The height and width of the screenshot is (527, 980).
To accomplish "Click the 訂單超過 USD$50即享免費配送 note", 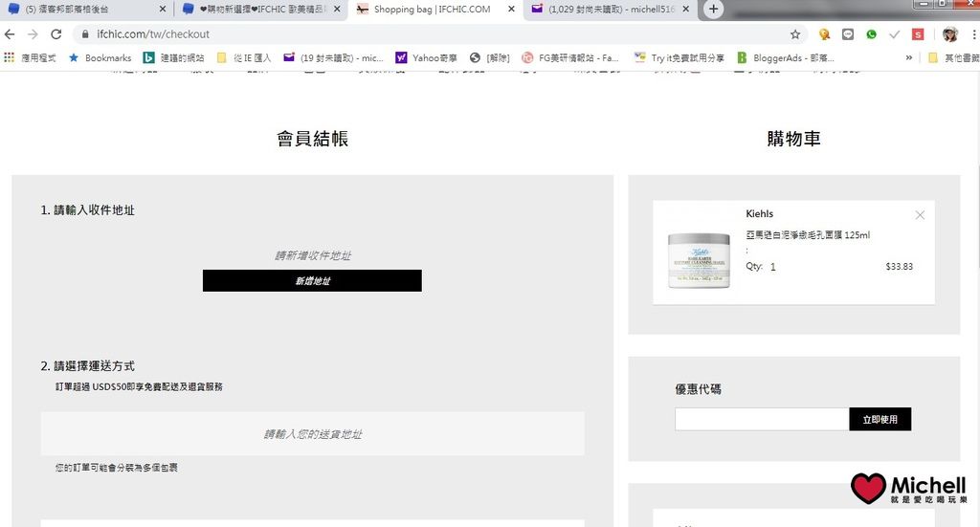I will tap(139, 387).
